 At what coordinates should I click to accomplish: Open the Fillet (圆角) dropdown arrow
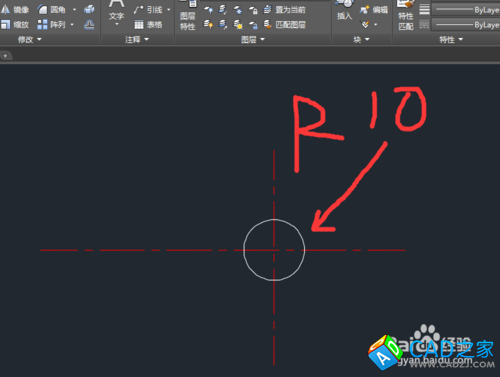(x=74, y=10)
